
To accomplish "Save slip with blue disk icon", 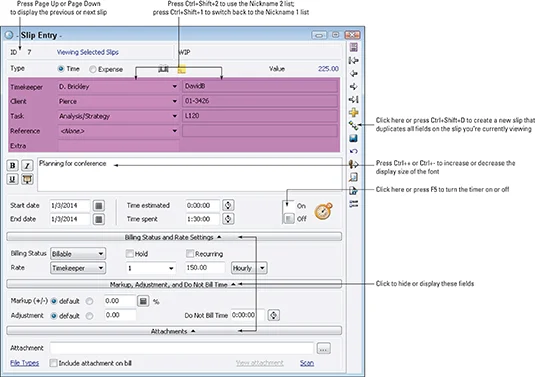I will pyautogui.click(x=354, y=138).
